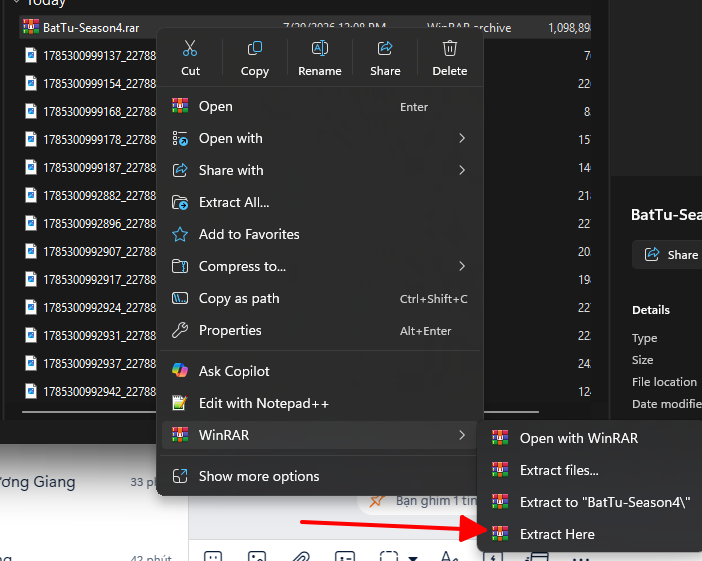702x561 pixels.
Task: Click the Copy icon in context menu
Action: [255, 48]
